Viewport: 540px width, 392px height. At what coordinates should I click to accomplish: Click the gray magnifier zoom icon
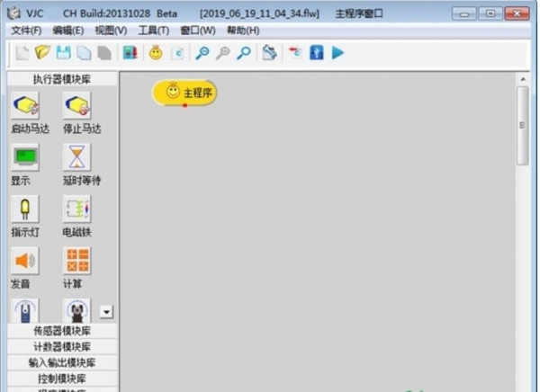223,53
